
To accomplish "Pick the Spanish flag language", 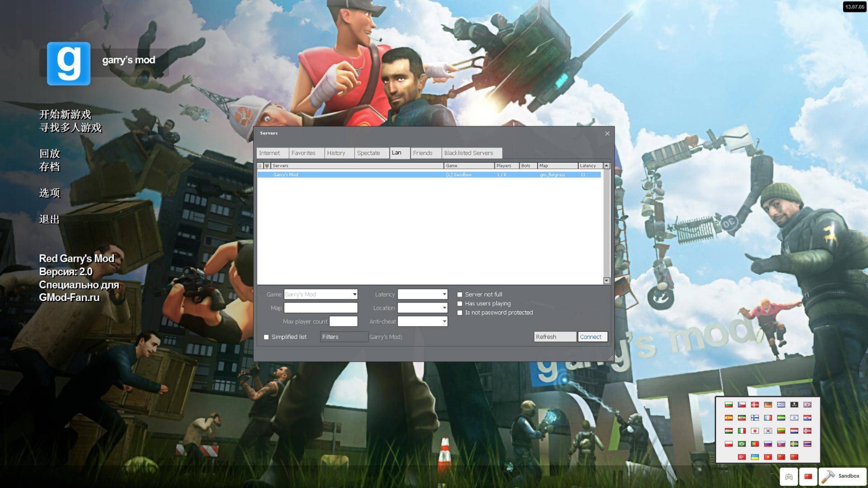I will click(729, 418).
